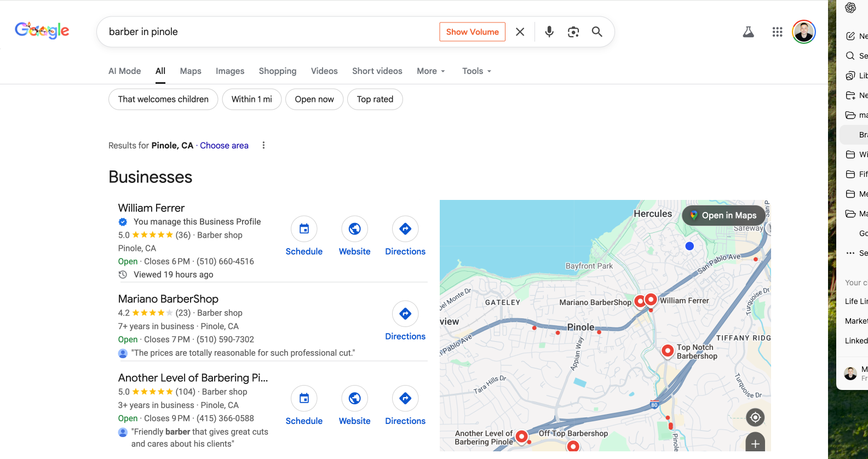Open Website for Another Level of Barbering
Image resolution: width=868 pixels, height=459 pixels.
pos(354,399)
